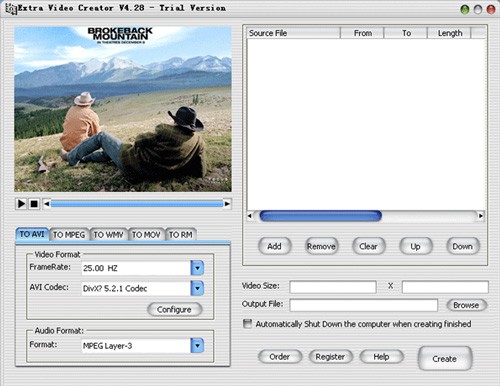Click the From column header
The image size is (500, 386).
[x=362, y=33]
